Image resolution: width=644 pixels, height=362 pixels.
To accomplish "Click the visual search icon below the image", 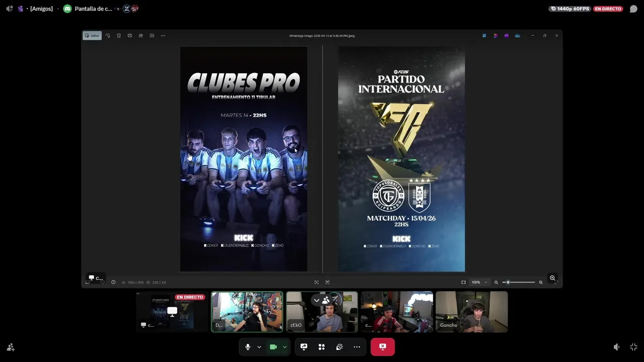I will (x=328, y=282).
